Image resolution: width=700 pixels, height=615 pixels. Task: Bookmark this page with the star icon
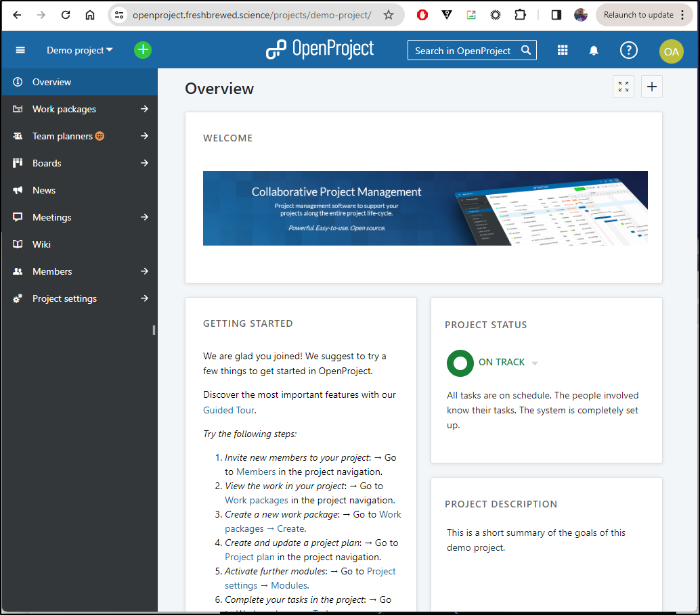pos(389,15)
